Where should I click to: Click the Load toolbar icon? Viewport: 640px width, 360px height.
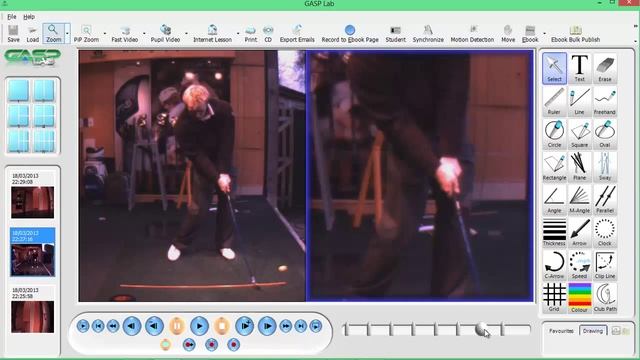33,33
